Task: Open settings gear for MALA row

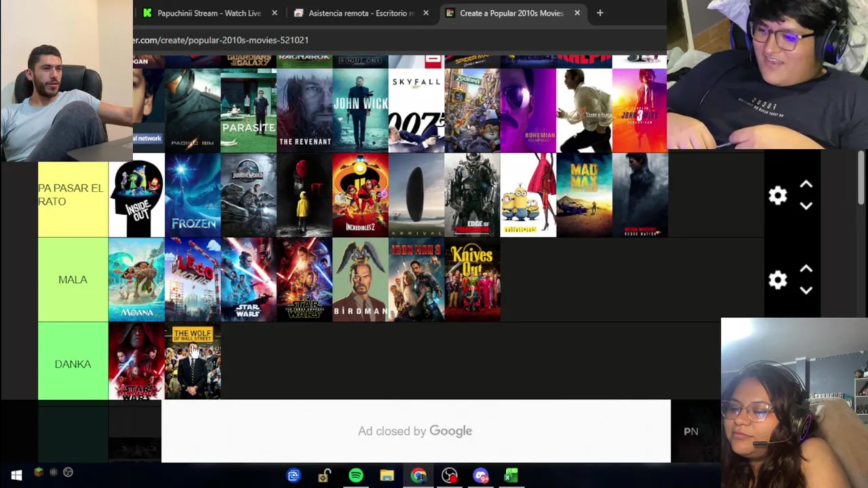Action: coord(778,280)
